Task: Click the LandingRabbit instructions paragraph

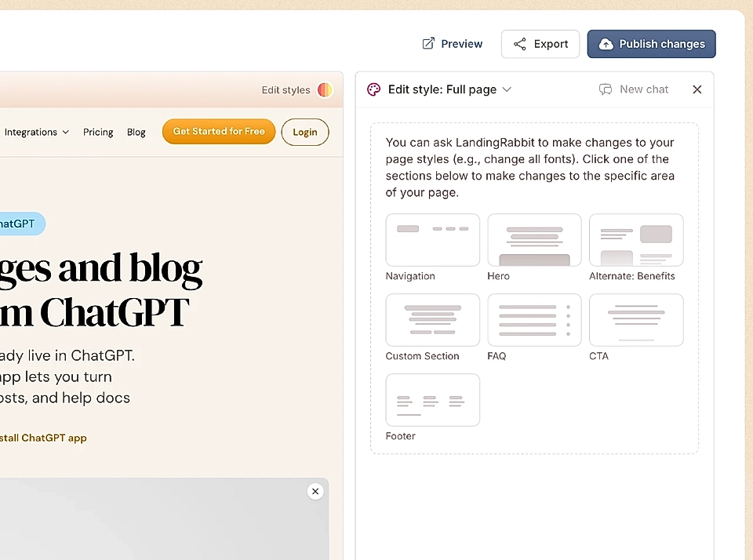Action: pyautogui.click(x=530, y=167)
